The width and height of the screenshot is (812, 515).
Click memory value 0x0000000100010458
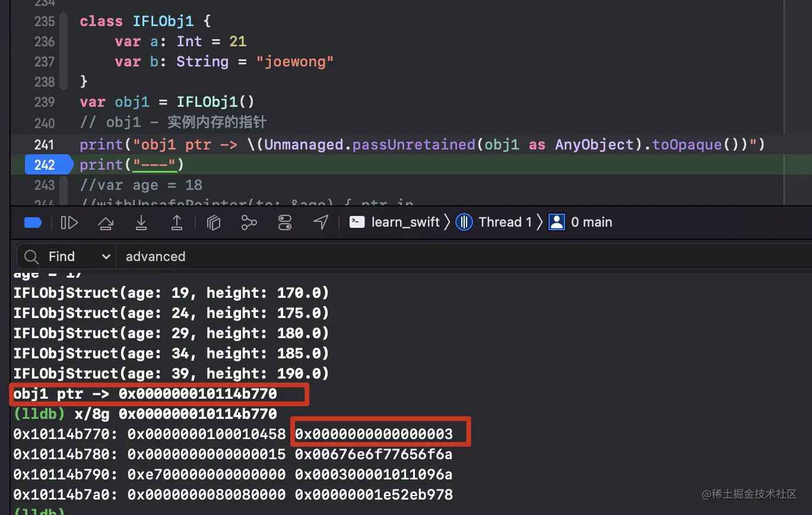point(207,434)
